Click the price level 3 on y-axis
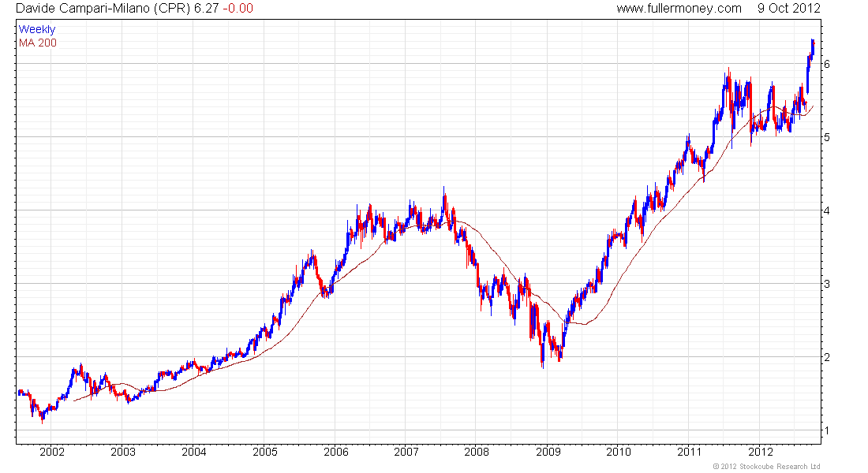 pyautogui.click(x=827, y=284)
